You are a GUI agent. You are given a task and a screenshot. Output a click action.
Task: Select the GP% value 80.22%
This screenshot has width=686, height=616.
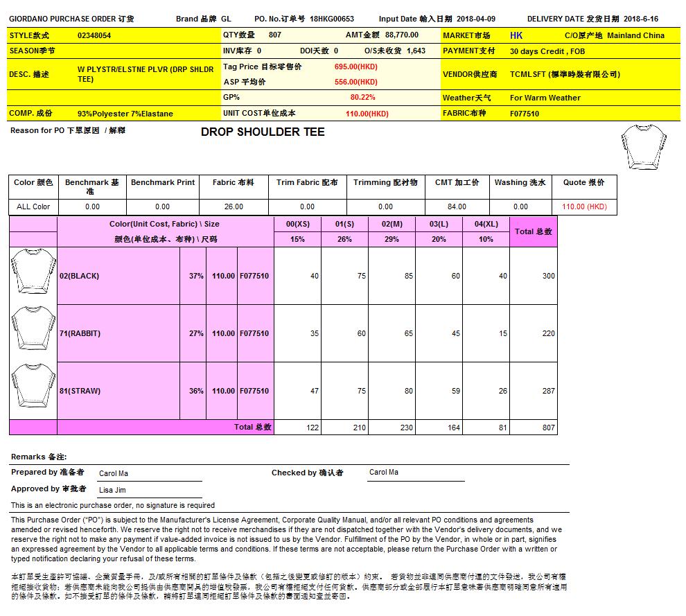(362, 98)
